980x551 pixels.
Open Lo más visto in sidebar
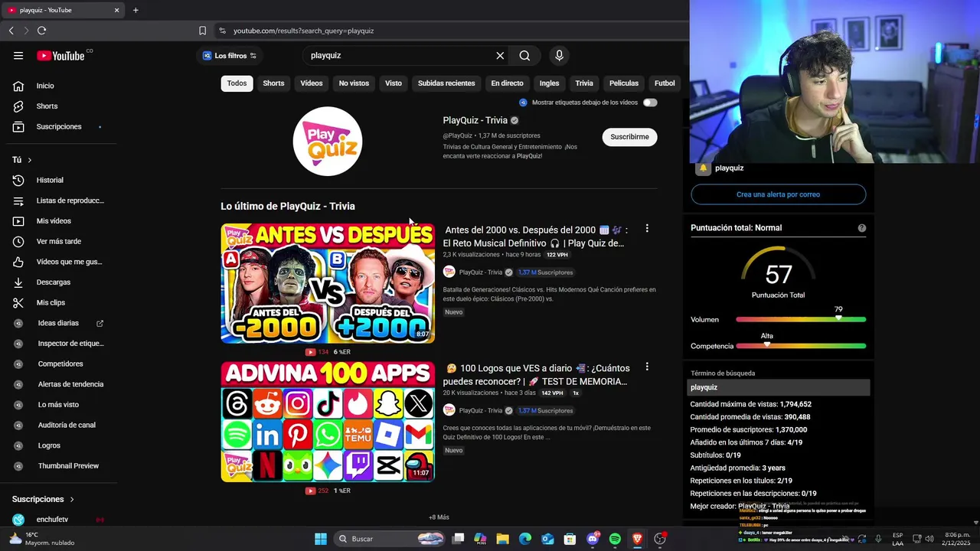[x=58, y=405]
